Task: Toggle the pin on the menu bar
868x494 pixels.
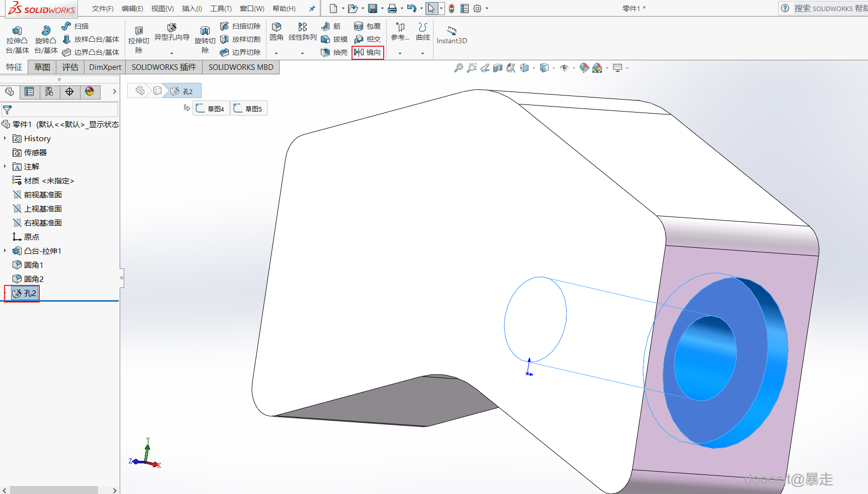Action: [312, 9]
